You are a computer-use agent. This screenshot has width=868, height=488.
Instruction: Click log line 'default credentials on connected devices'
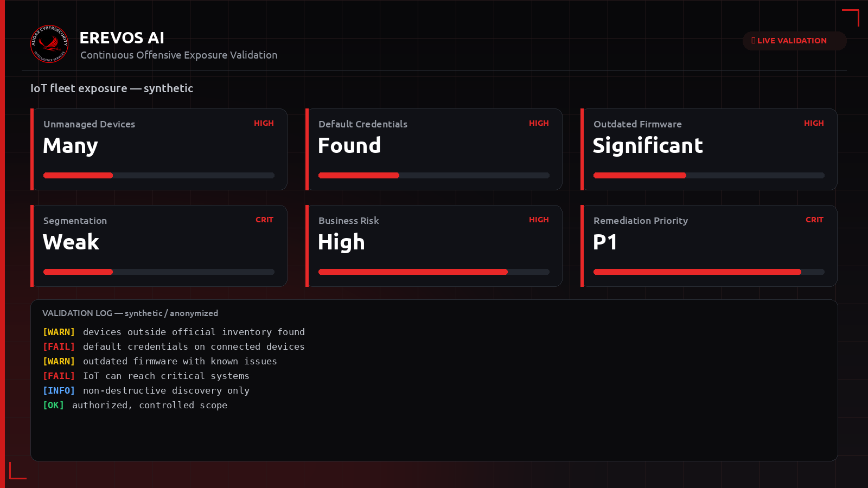pos(194,346)
